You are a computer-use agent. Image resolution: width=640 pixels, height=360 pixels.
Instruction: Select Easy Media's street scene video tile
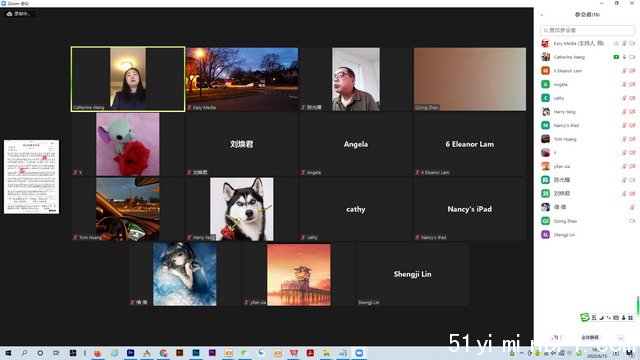click(x=242, y=79)
